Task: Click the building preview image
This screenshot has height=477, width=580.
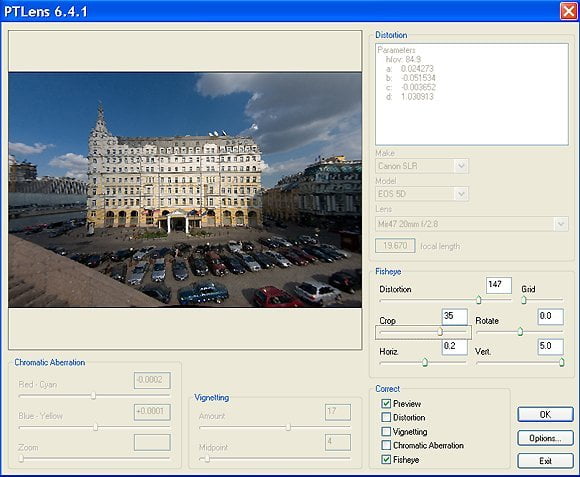Action: click(185, 190)
